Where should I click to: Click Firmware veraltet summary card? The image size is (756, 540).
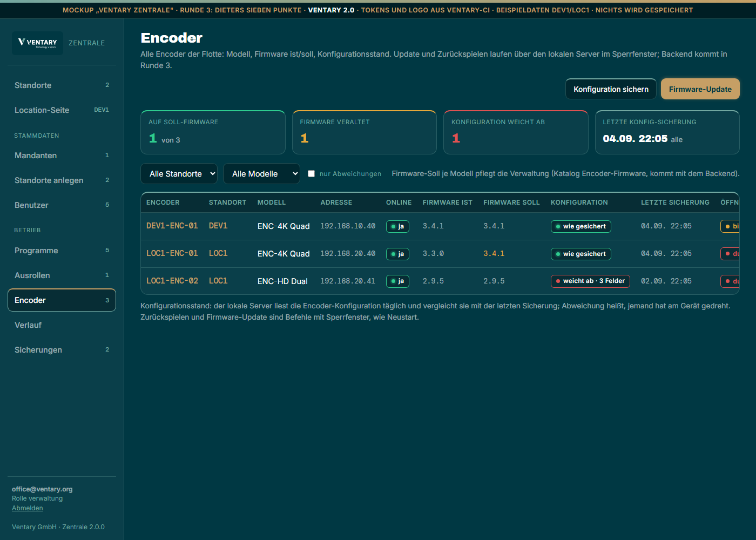tap(364, 132)
